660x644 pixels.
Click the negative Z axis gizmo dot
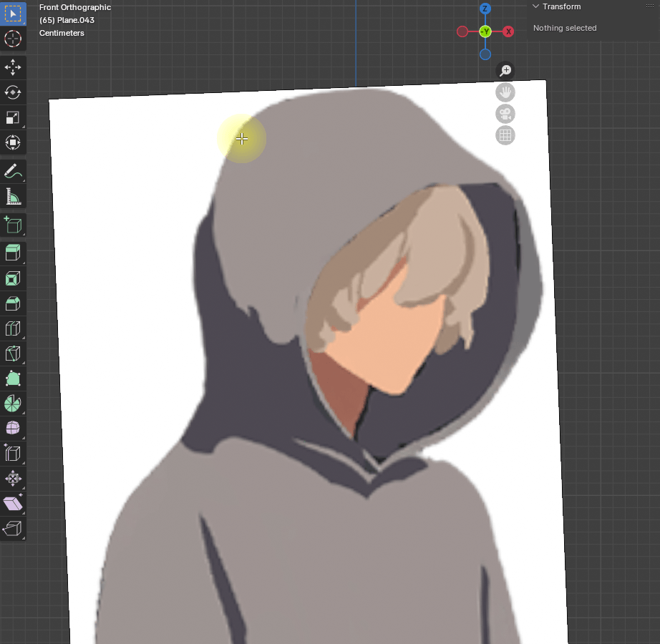pyautogui.click(x=485, y=54)
